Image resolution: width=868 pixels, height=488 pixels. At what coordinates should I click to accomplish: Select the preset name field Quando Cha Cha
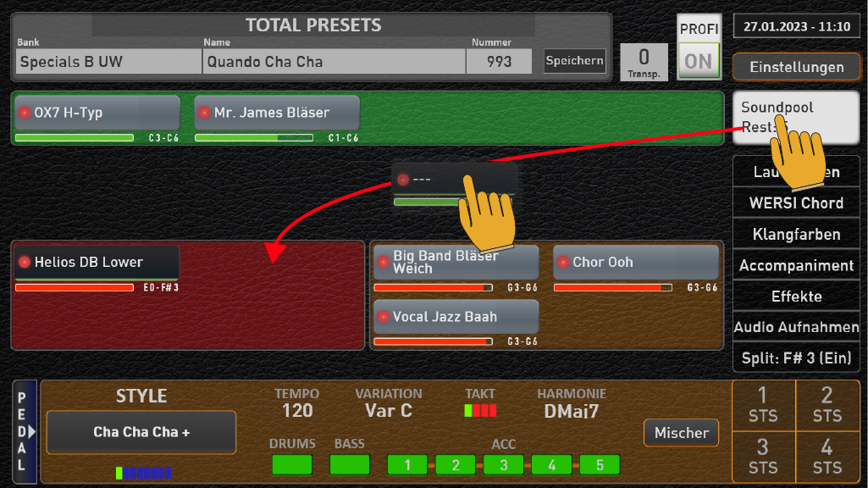pyautogui.click(x=334, y=62)
